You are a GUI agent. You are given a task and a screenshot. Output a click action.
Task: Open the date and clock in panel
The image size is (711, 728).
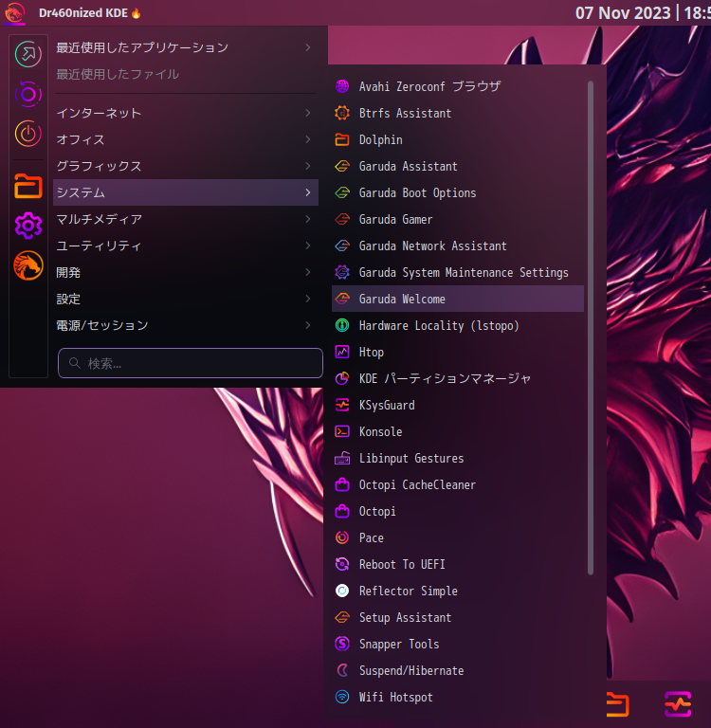click(643, 12)
